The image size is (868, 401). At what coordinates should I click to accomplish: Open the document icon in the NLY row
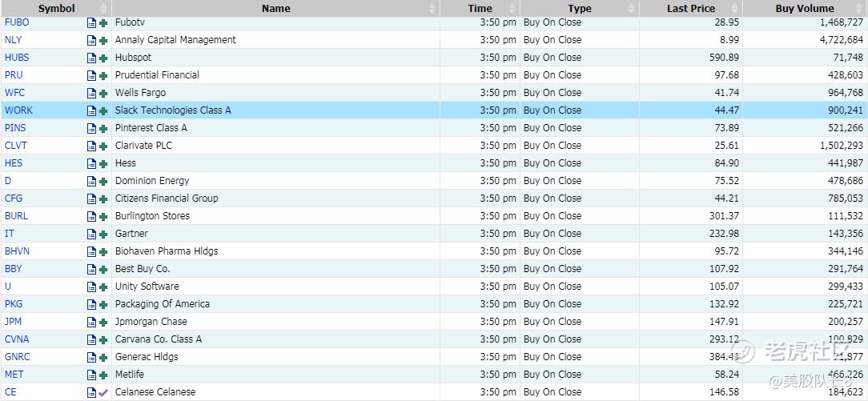pos(91,40)
